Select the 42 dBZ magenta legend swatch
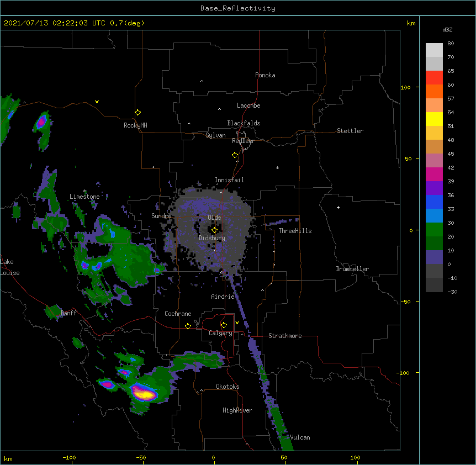The image size is (476, 465). point(434,174)
